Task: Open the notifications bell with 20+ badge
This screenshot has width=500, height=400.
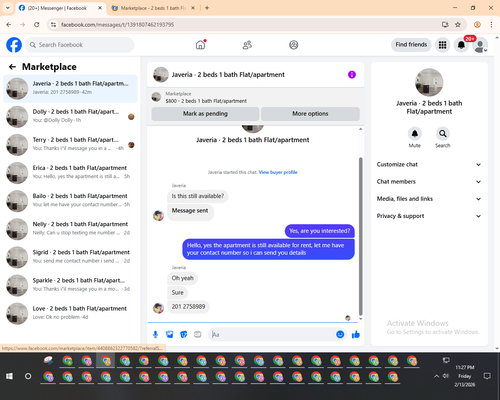Action: pos(461,45)
